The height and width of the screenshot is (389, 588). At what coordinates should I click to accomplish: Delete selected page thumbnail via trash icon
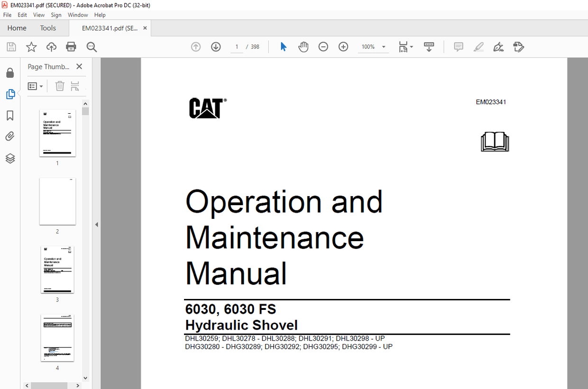coord(59,86)
